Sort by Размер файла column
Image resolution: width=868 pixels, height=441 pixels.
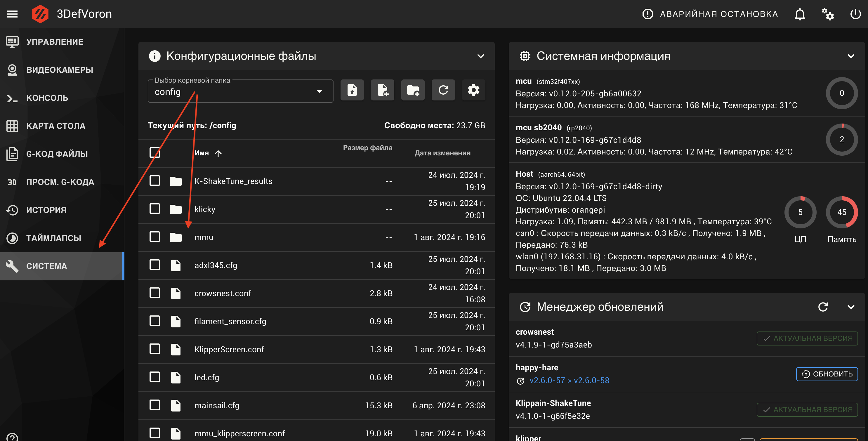coord(367,147)
